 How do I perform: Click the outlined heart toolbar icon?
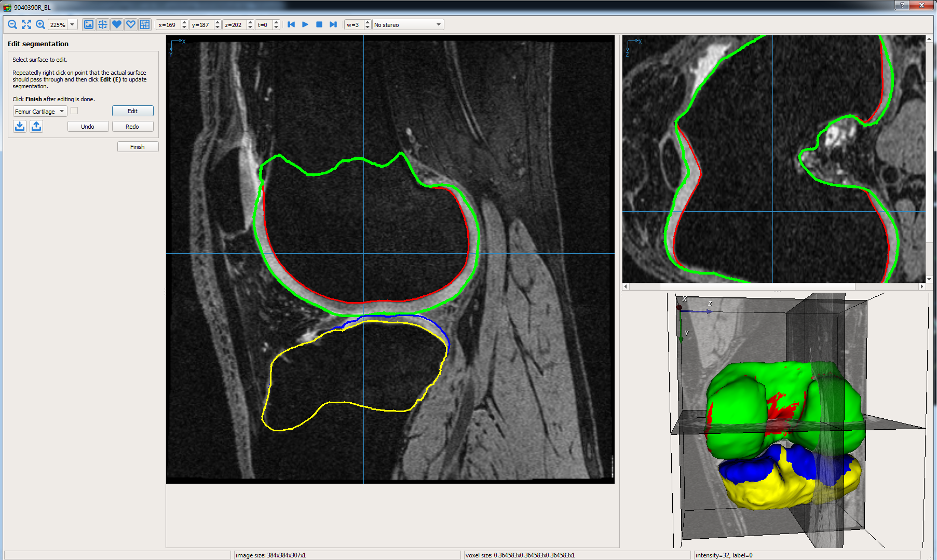tap(131, 24)
